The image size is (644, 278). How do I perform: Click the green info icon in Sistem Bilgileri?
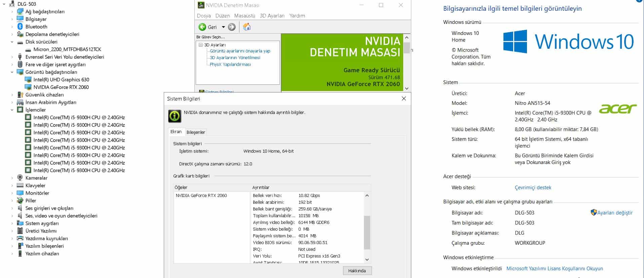pyautogui.click(x=175, y=116)
